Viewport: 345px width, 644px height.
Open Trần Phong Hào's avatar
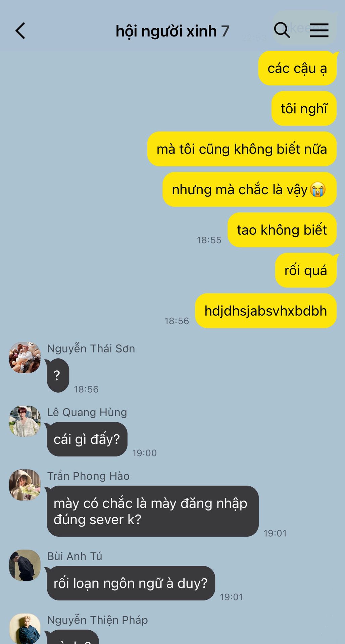25,485
